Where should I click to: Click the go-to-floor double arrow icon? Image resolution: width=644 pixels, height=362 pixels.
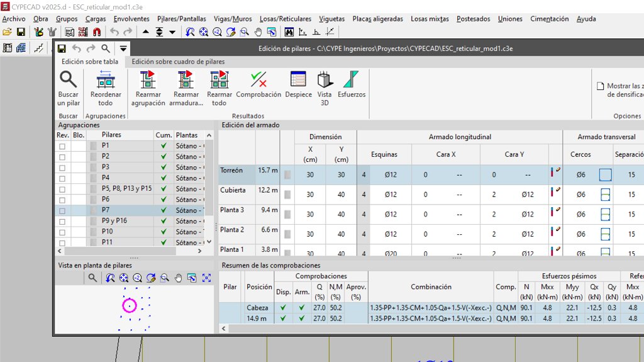[159, 32]
